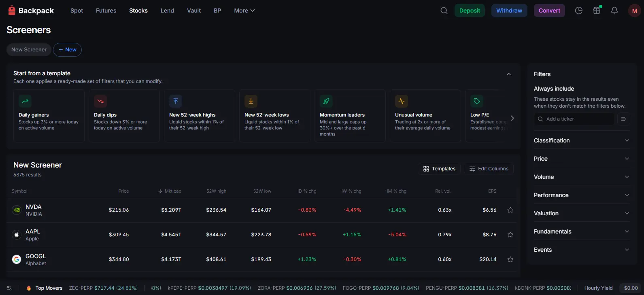Click the Top Movers flame icon
644x295 pixels.
point(29,288)
